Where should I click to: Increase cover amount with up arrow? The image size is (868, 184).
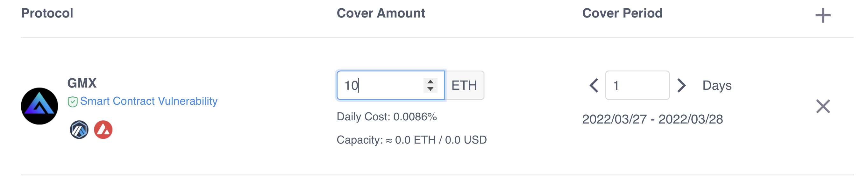pos(430,81)
